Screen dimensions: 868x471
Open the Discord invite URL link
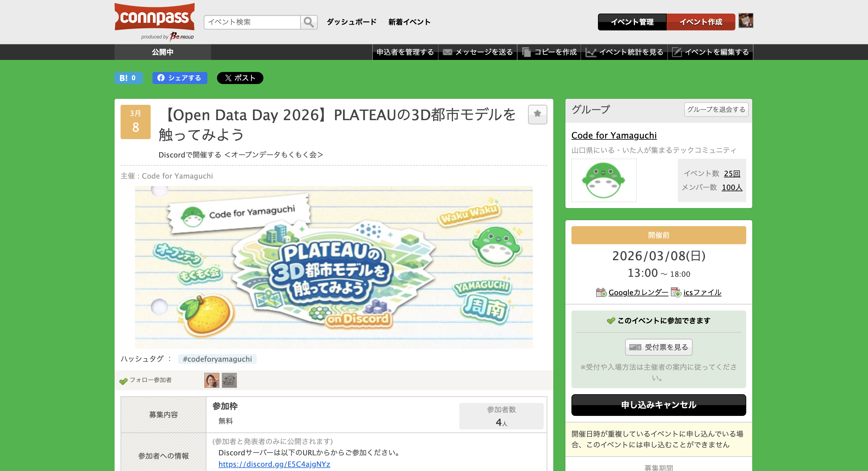274,464
